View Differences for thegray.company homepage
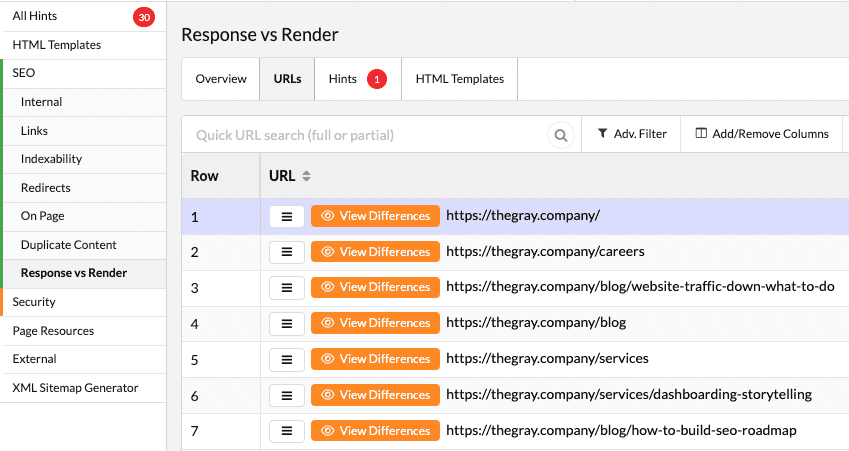 375,216
